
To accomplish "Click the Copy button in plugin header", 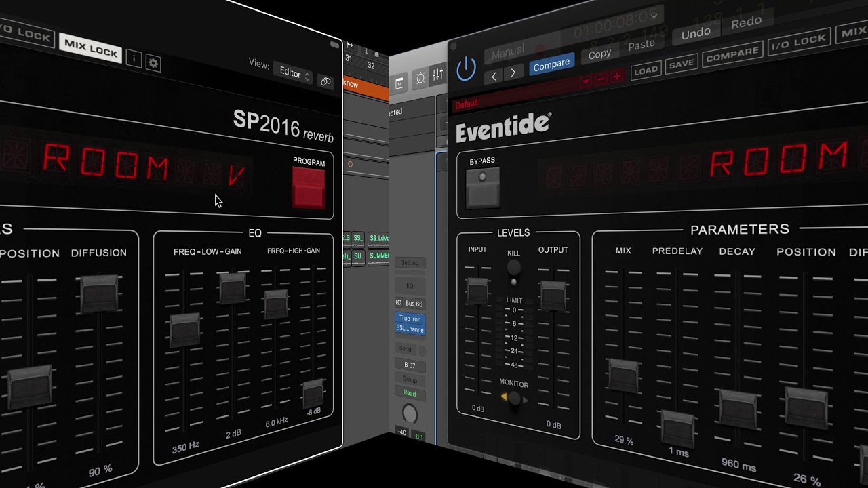I will coord(599,54).
